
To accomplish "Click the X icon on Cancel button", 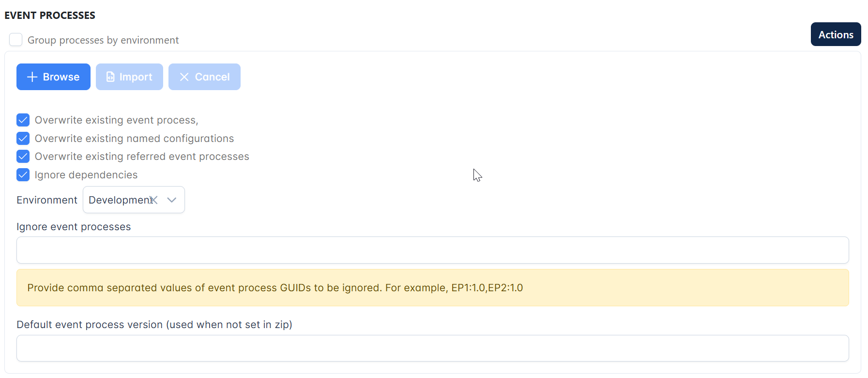I will (x=184, y=77).
